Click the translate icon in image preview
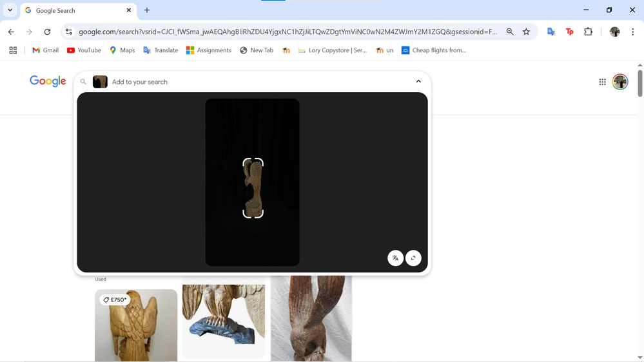This screenshot has height=362, width=644. [x=395, y=258]
